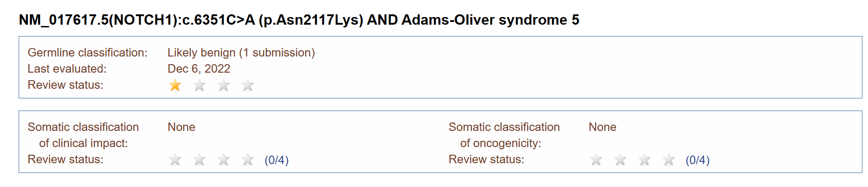Click the first star under clinical impact review status
Screen dimensions: 868x187
175,160
